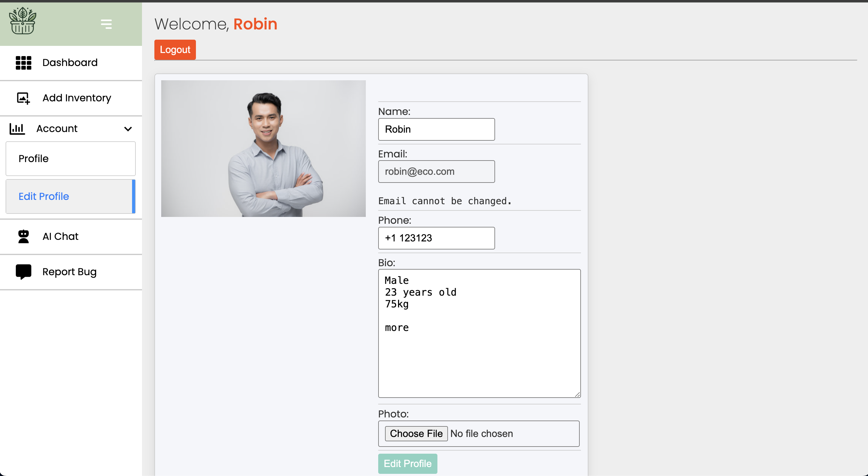Image resolution: width=868 pixels, height=476 pixels.
Task: Click the Choose File button for photo
Action: [416, 434]
